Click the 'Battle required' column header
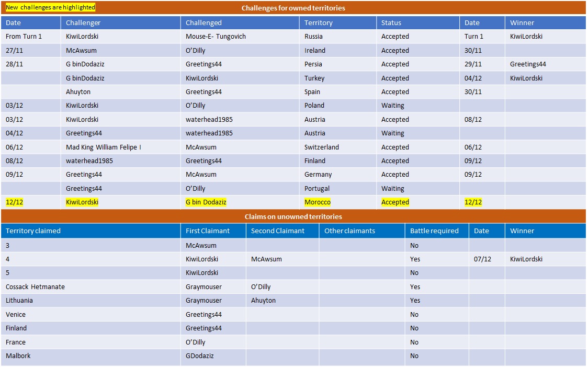Image resolution: width=588 pixels, height=367 pixels. 434,231
